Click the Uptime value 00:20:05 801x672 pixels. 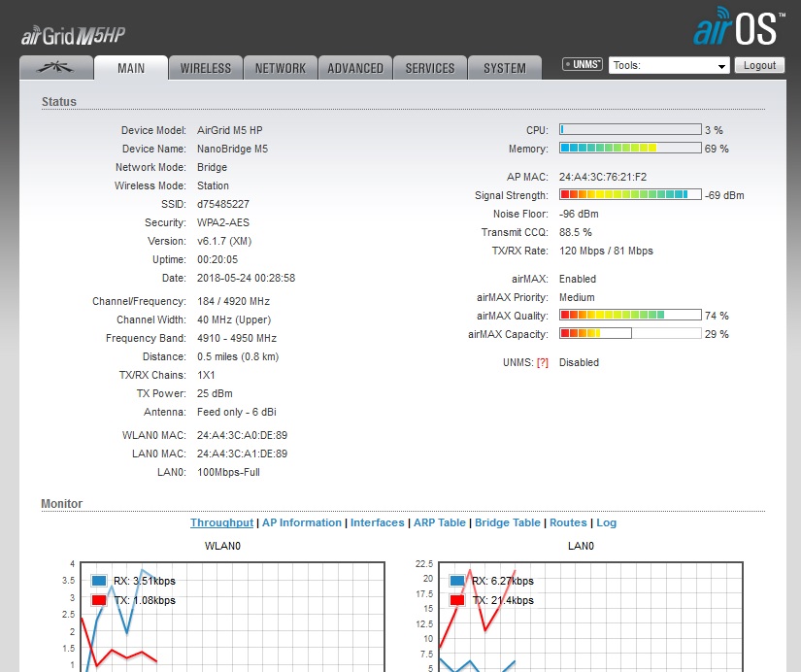pos(217,259)
